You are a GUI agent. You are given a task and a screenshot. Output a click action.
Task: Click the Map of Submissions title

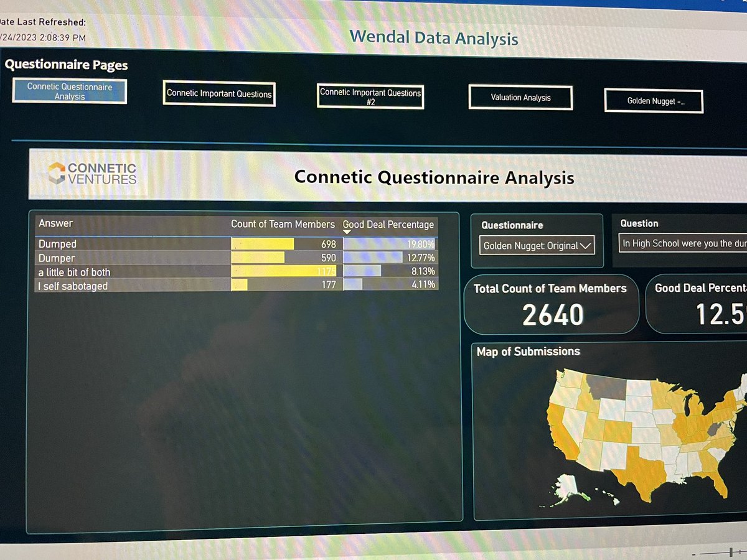(528, 352)
